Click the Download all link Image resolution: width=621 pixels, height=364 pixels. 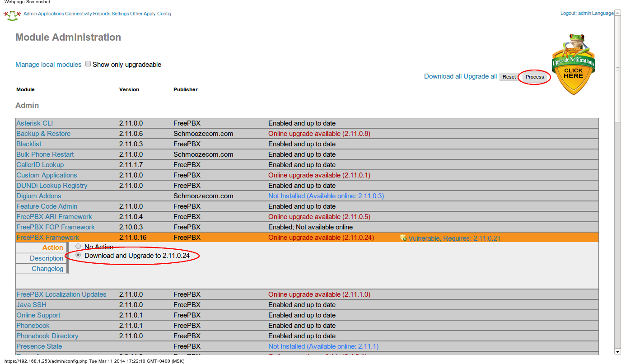click(443, 76)
